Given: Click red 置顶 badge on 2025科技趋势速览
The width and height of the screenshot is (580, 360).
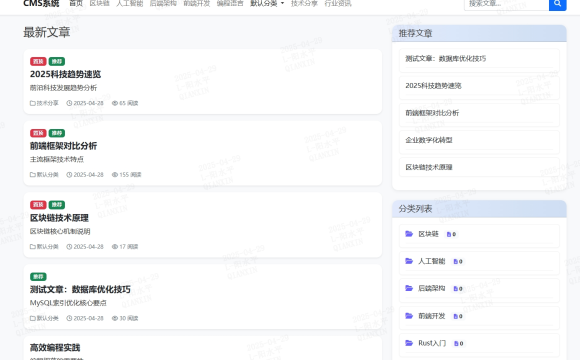Looking at the screenshot, I should pos(38,61).
